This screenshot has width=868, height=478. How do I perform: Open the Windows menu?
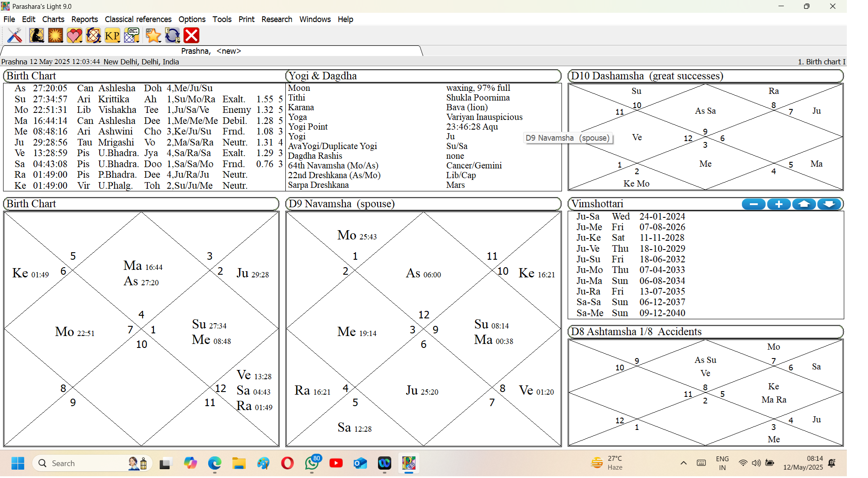coord(315,19)
